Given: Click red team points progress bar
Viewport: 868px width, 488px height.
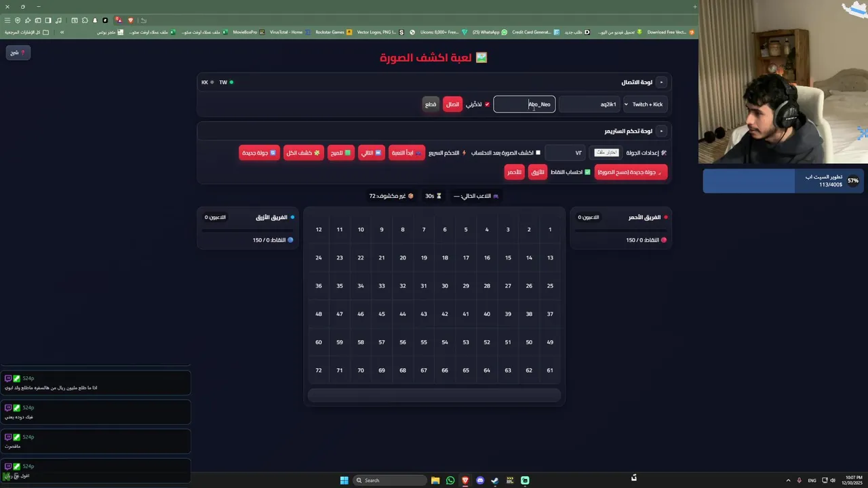Looking at the screenshot, I should 620,230.
